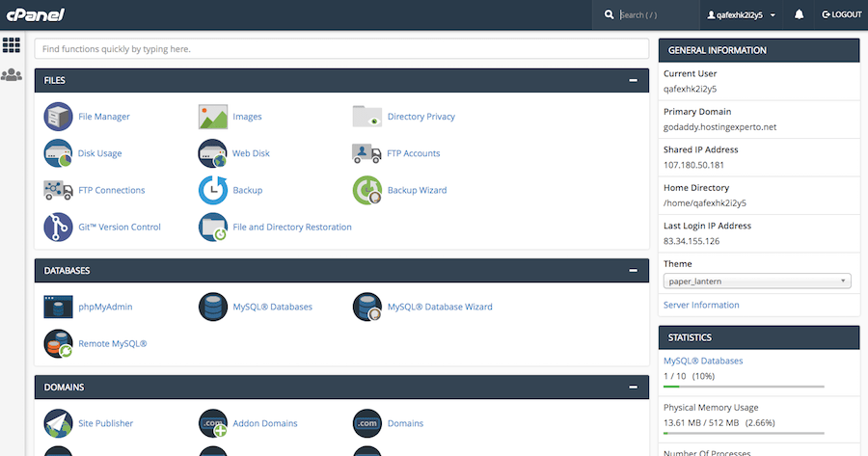868x456 pixels.
Task: Collapse the Domains section
Action: 633,388
